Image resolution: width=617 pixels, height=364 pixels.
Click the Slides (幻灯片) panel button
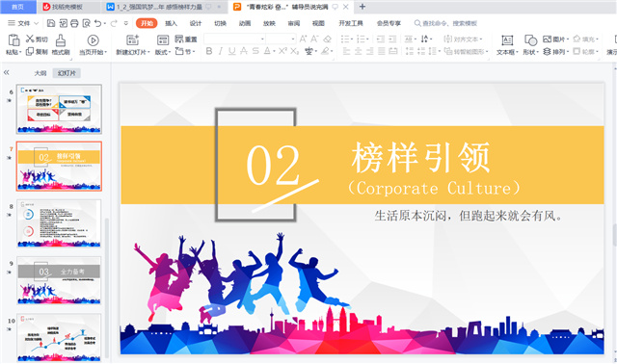click(67, 73)
